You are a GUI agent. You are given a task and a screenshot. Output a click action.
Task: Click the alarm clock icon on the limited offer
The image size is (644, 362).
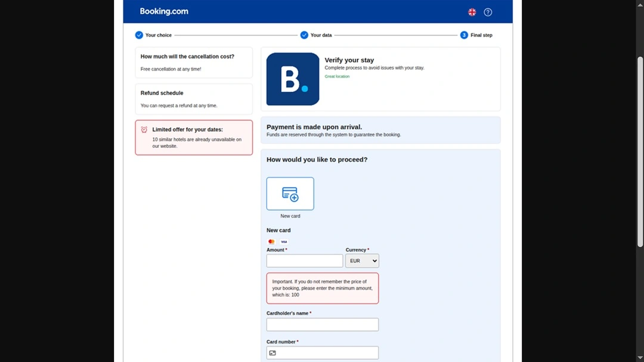(143, 129)
